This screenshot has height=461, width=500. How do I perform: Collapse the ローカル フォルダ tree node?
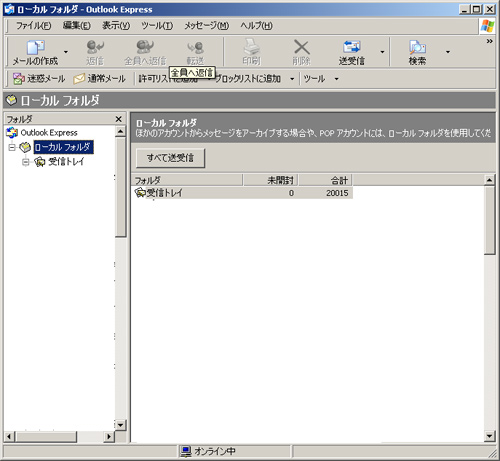[x=12, y=147]
